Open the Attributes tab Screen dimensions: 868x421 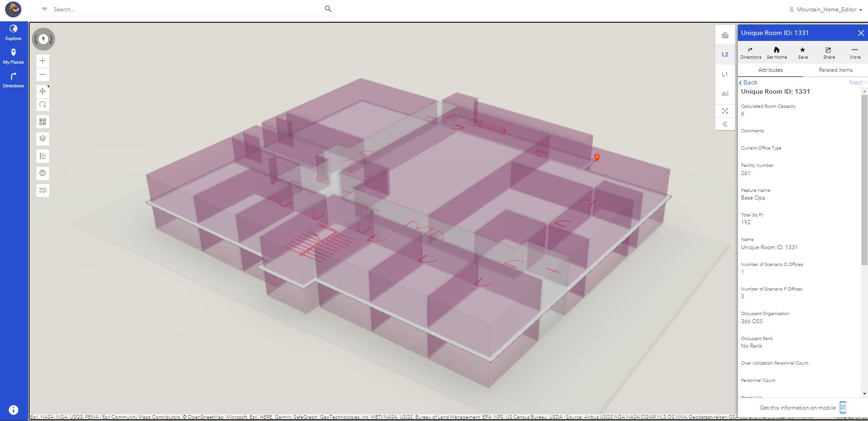click(770, 70)
